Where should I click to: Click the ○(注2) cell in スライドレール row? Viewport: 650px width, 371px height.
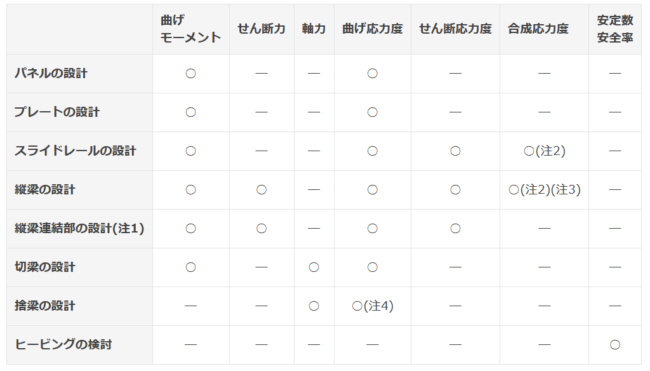click(544, 151)
